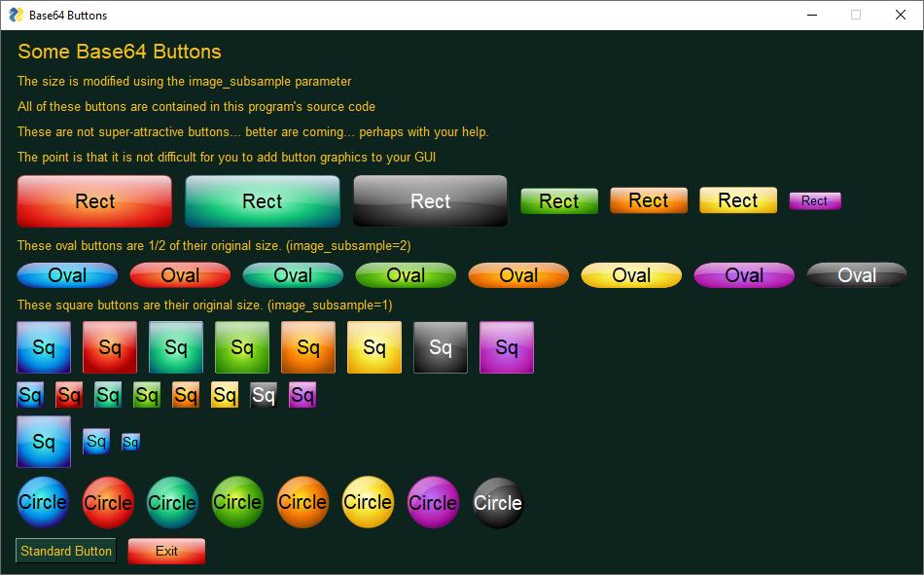Click the yellow Oval button
The width and height of the screenshot is (924, 575).
click(631, 275)
